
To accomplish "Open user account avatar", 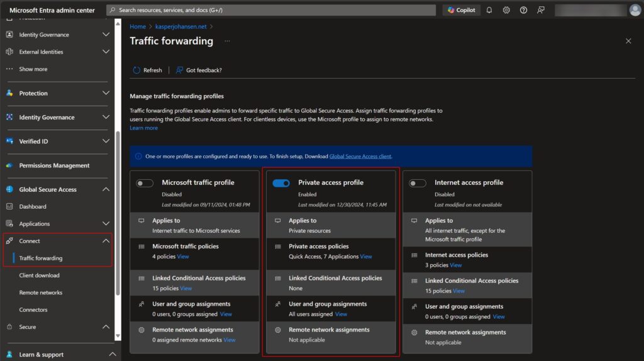I will click(635, 10).
